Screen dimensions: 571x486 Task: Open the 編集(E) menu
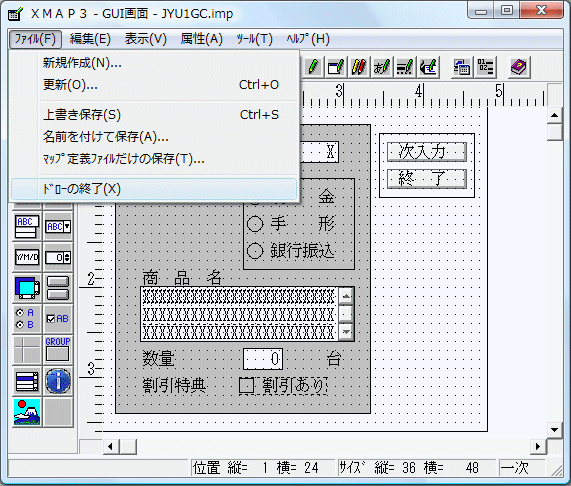(90, 39)
